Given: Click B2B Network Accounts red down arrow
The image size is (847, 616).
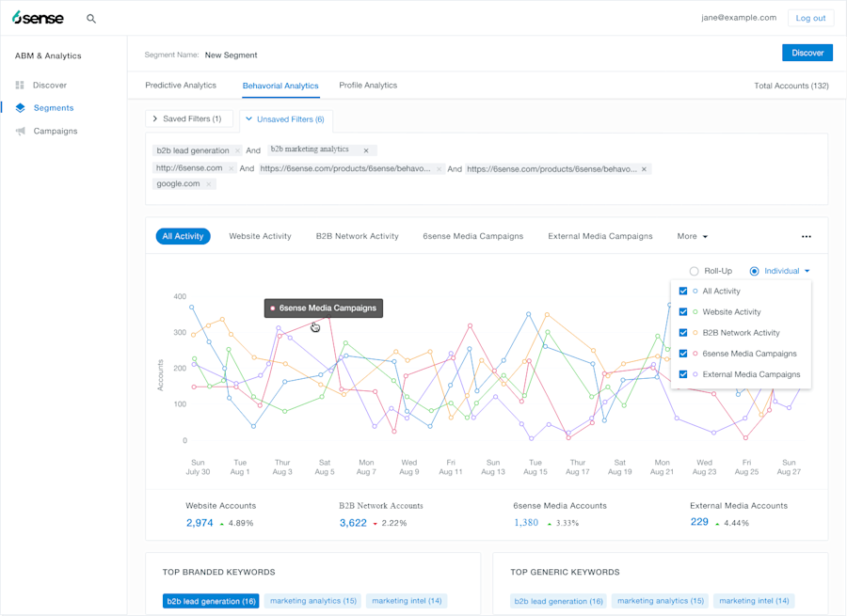Looking at the screenshot, I should click(375, 524).
